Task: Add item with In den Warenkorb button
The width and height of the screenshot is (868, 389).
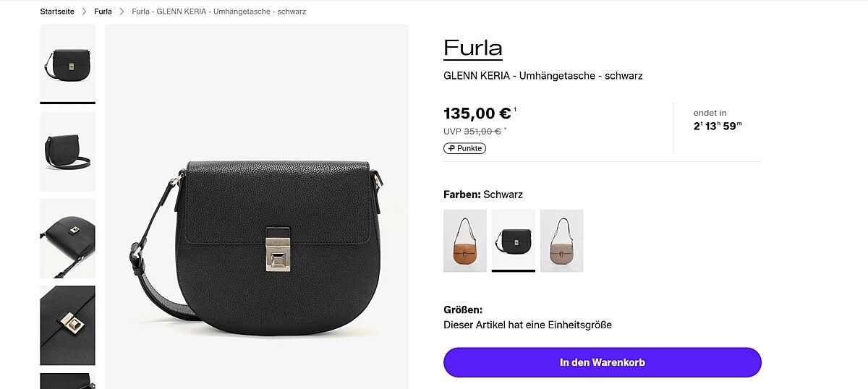Action: click(x=603, y=362)
